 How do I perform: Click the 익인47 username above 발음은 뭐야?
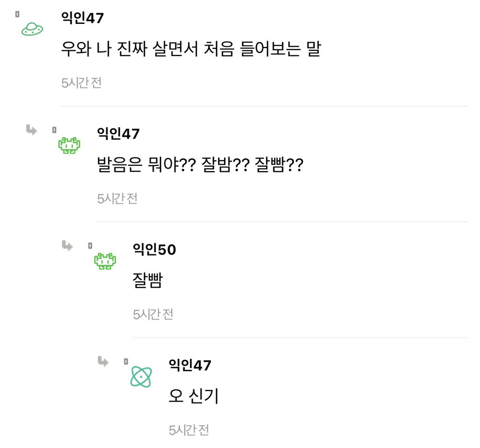click(119, 134)
